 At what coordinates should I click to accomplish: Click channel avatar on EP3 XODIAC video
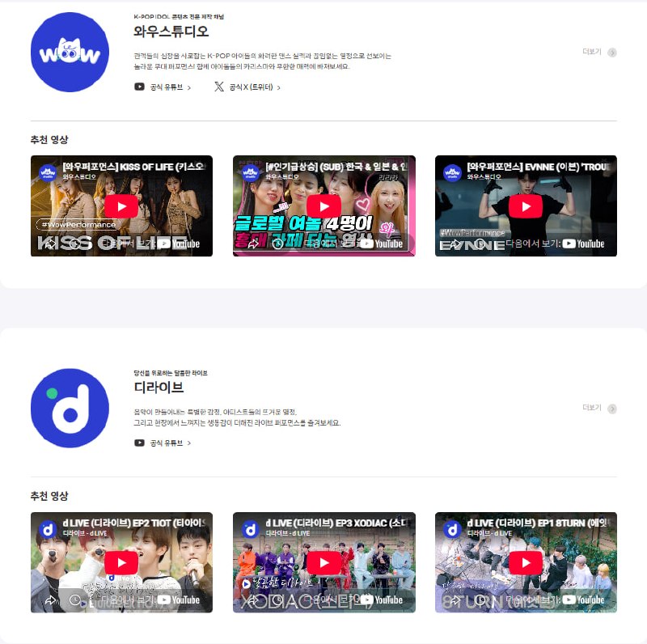tap(251, 529)
